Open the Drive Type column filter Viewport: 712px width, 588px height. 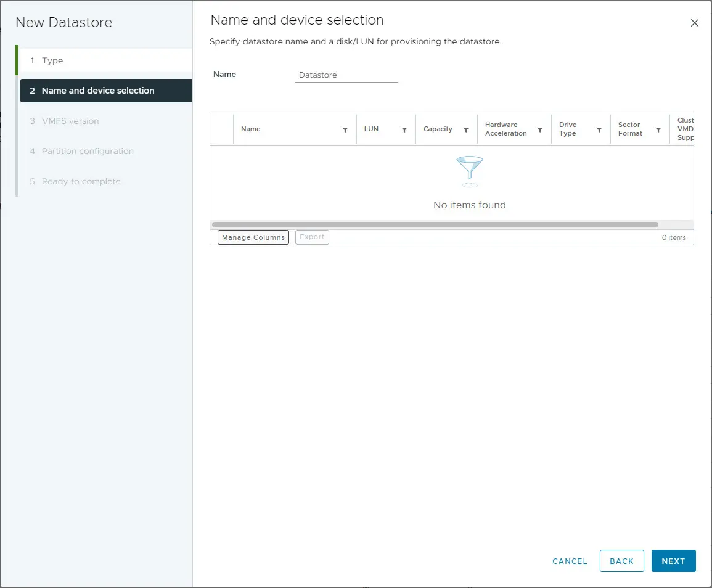pyautogui.click(x=599, y=130)
